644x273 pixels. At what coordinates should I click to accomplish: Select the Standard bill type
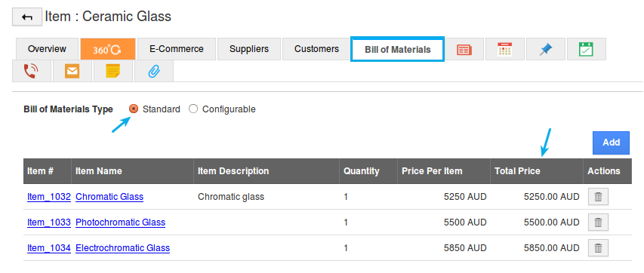click(x=134, y=109)
